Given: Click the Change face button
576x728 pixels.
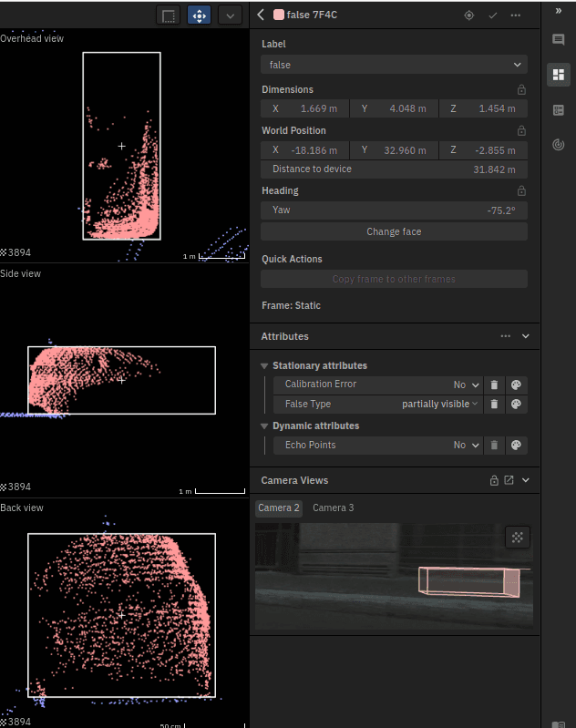Looking at the screenshot, I should [x=394, y=231].
